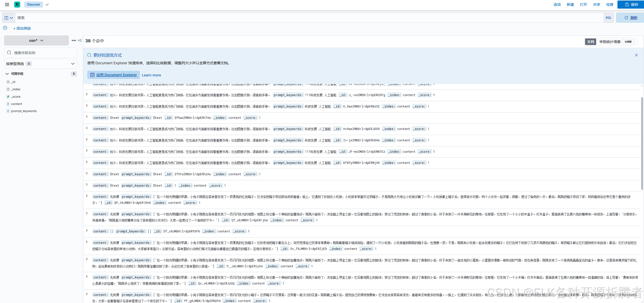Toggle KQL query language switch

coord(608,18)
